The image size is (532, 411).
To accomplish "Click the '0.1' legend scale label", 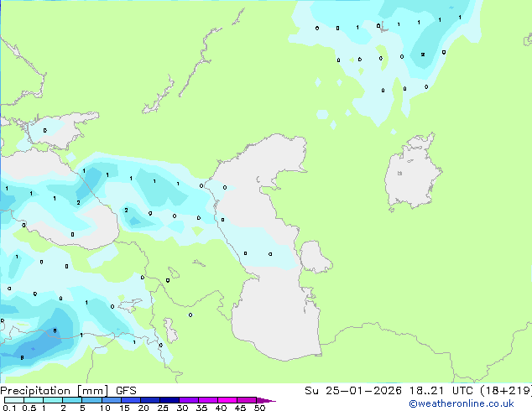I will pyautogui.click(x=9, y=408).
